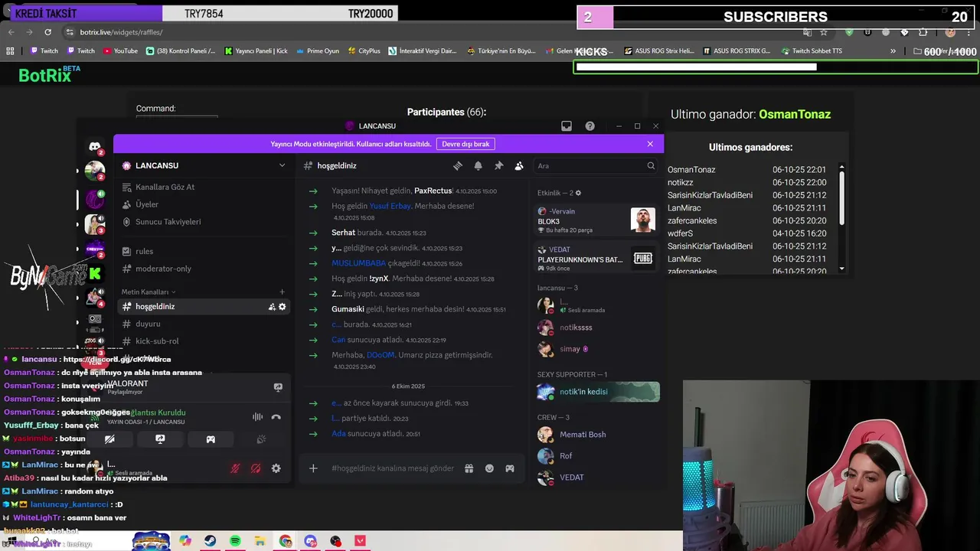Open Threads icon in channel header

pyautogui.click(x=458, y=165)
